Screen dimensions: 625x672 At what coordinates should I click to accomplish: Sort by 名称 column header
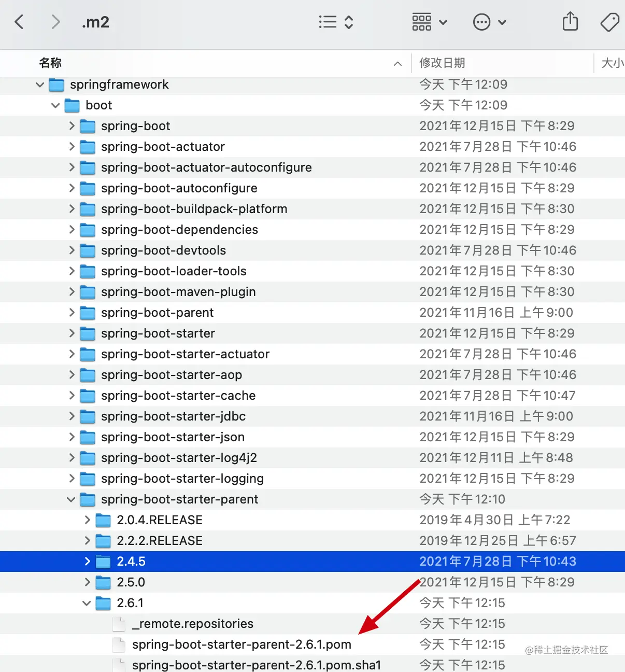[50, 63]
